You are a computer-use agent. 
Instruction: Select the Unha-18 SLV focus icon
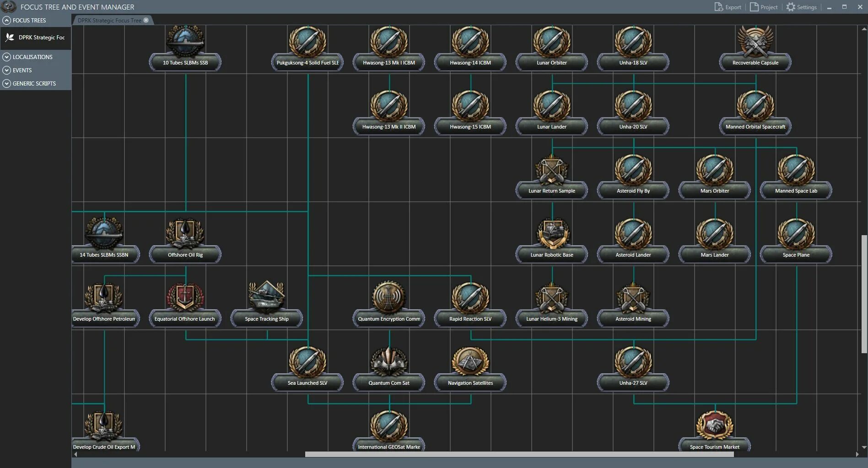633,41
